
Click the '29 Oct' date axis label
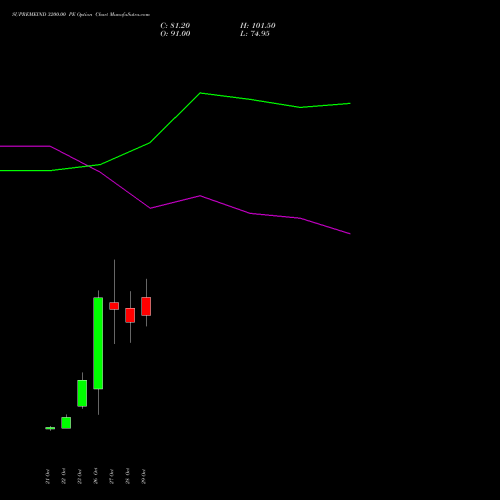144,477
